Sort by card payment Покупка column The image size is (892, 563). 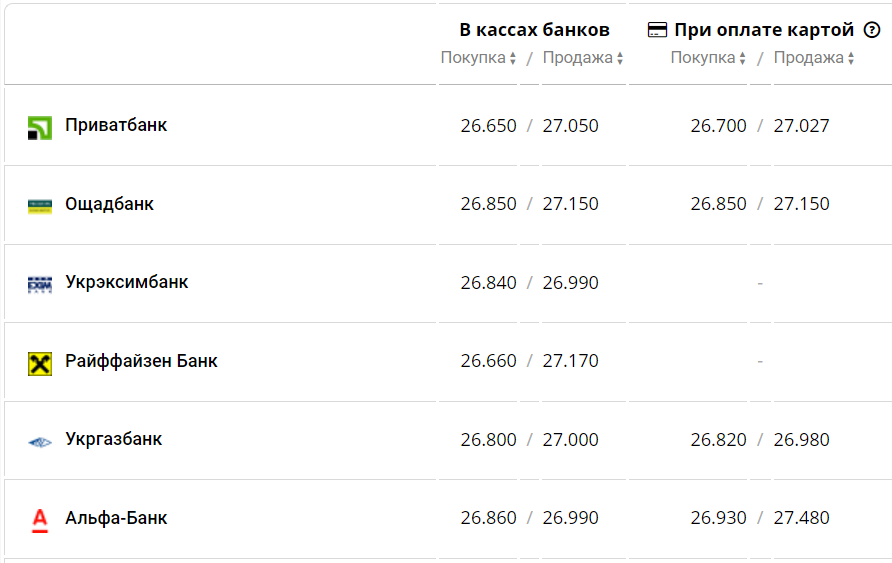708,58
